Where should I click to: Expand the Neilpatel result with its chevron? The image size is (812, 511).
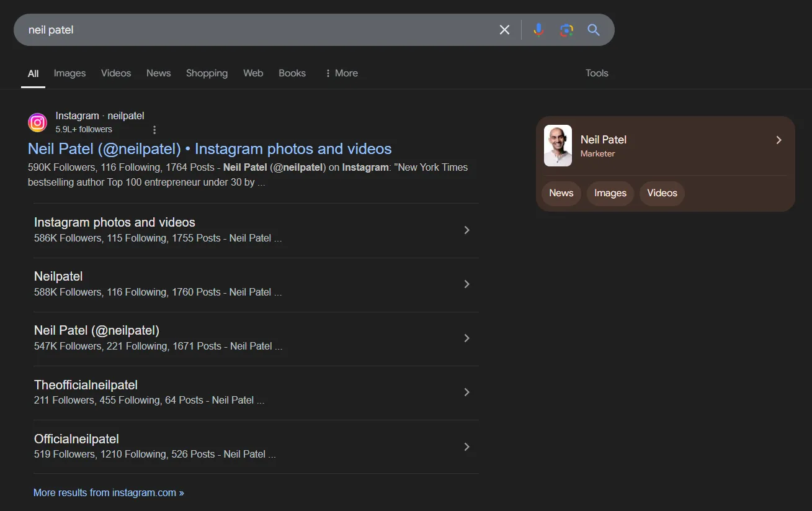click(466, 284)
